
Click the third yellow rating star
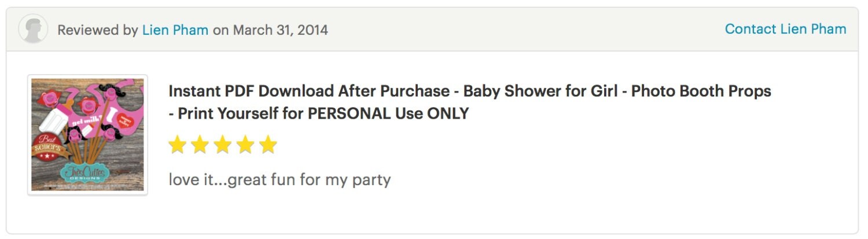223,145
